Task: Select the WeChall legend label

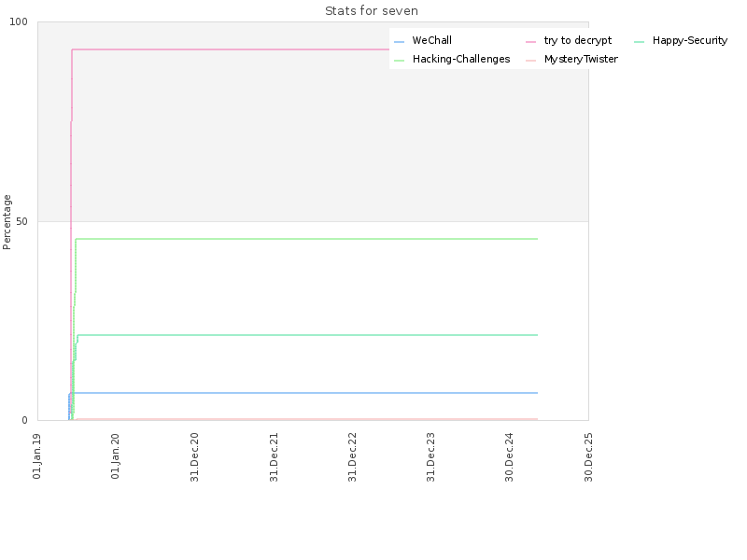Action: point(431,40)
